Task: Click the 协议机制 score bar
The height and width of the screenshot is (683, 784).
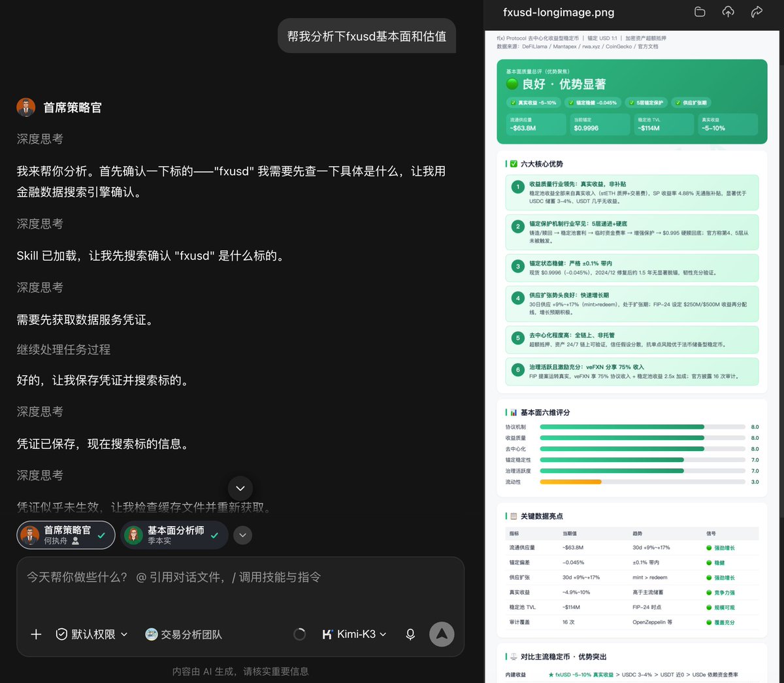Action: 642,427
